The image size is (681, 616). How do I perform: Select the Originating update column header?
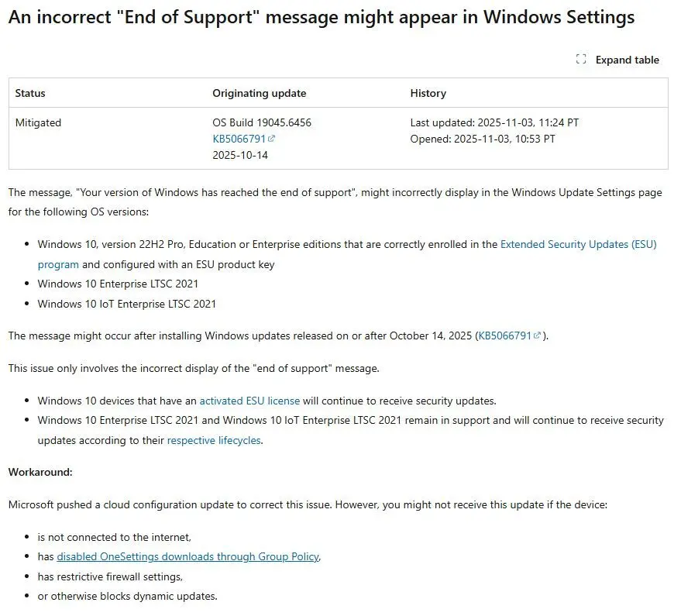(259, 93)
